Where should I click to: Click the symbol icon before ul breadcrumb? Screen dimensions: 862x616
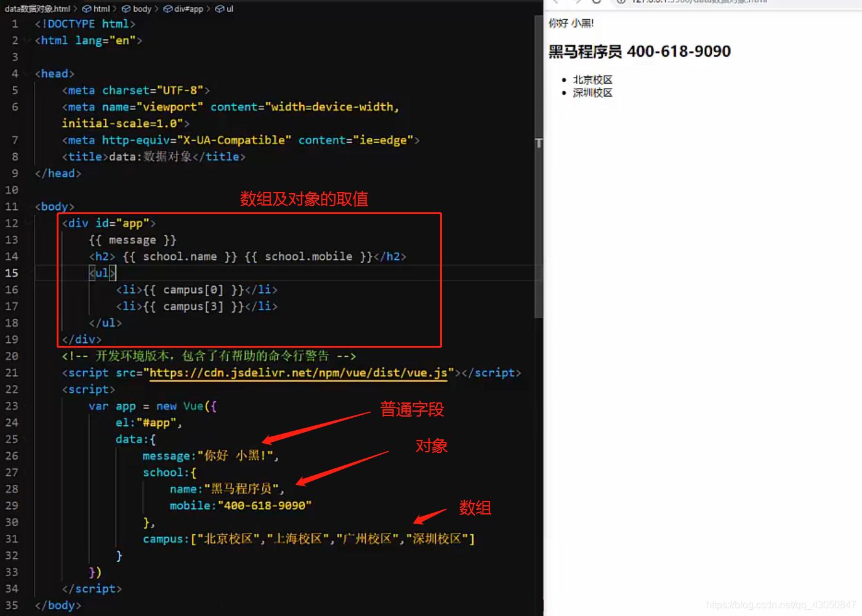220,9
